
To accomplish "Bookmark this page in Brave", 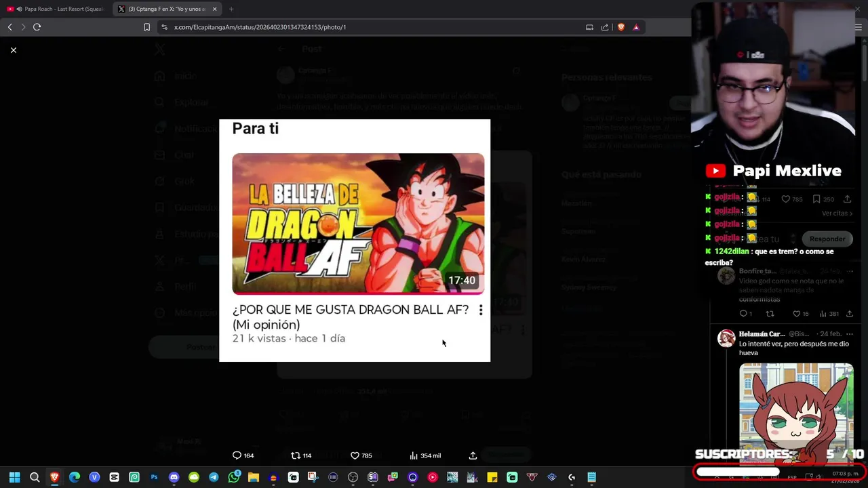I will click(146, 27).
